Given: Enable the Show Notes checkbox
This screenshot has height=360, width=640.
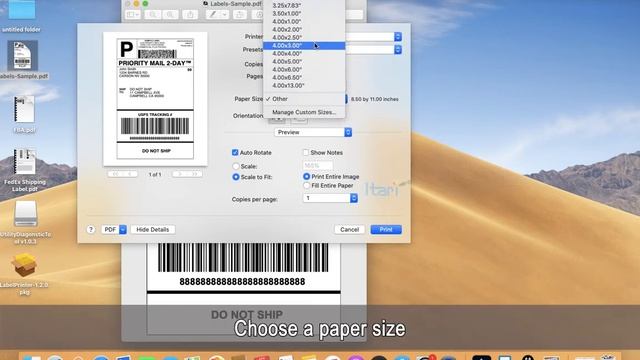Looking at the screenshot, I should (306, 152).
